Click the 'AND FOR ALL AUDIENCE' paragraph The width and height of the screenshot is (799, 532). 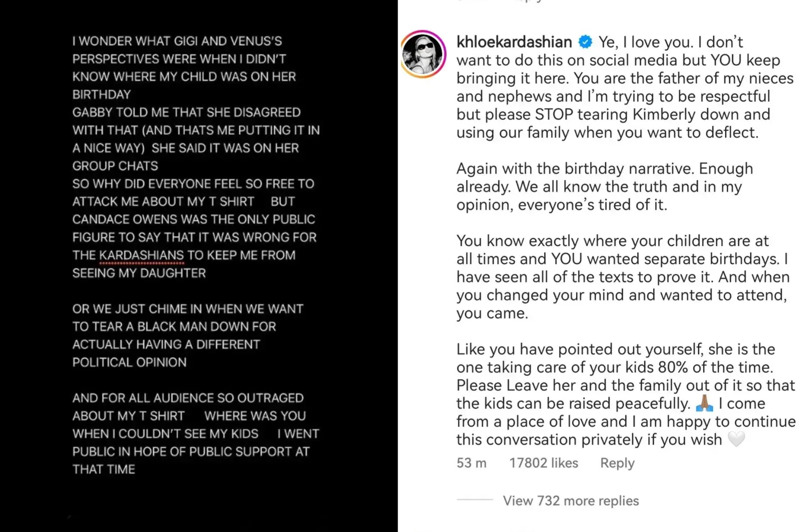195,433
